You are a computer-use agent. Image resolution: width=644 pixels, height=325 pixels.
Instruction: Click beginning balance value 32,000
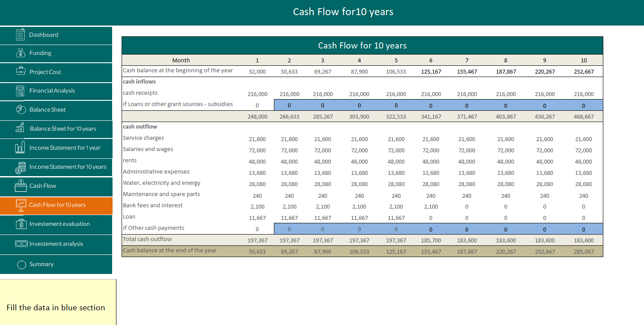coord(257,72)
